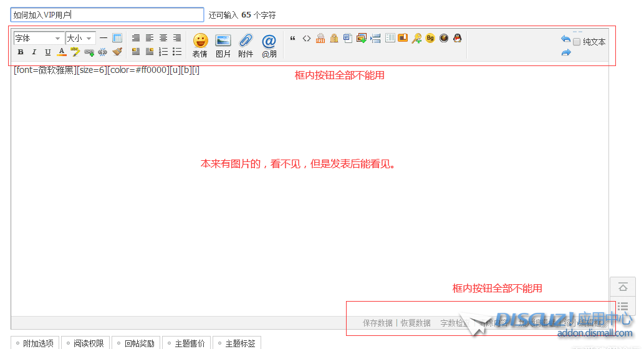This screenshot has height=349, width=644.
Task: Open the 阅读权限 tab
Action: (x=86, y=343)
